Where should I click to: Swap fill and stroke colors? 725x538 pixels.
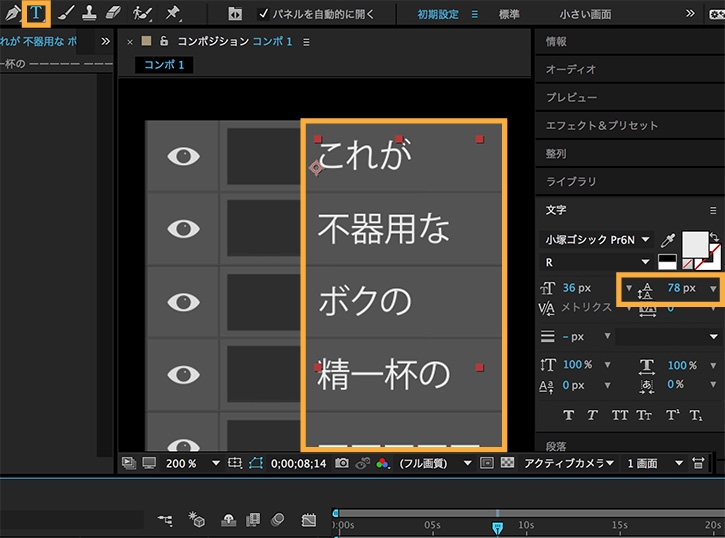click(715, 237)
